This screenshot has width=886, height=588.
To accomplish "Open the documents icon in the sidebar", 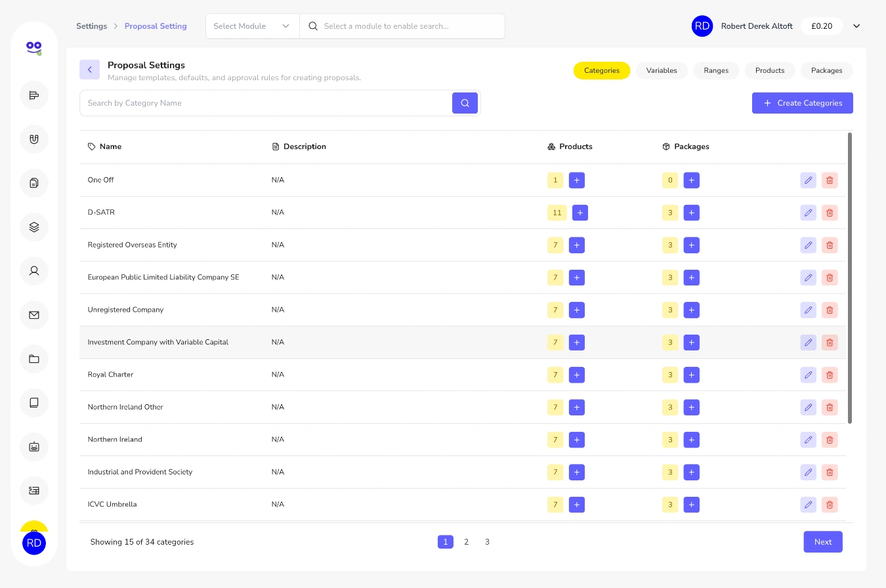I will 34,183.
